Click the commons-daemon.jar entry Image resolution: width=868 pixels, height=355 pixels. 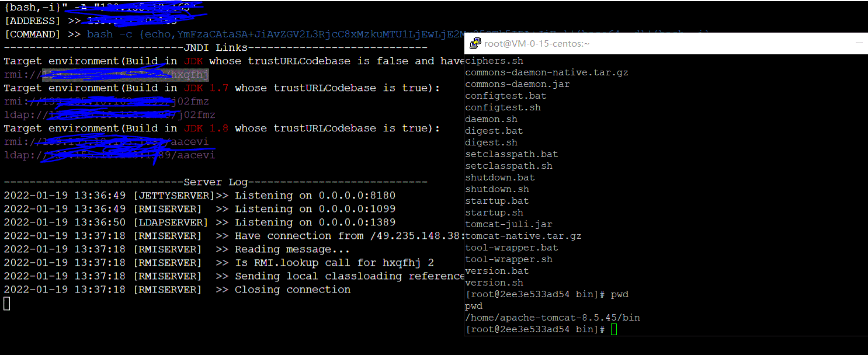[x=518, y=84]
